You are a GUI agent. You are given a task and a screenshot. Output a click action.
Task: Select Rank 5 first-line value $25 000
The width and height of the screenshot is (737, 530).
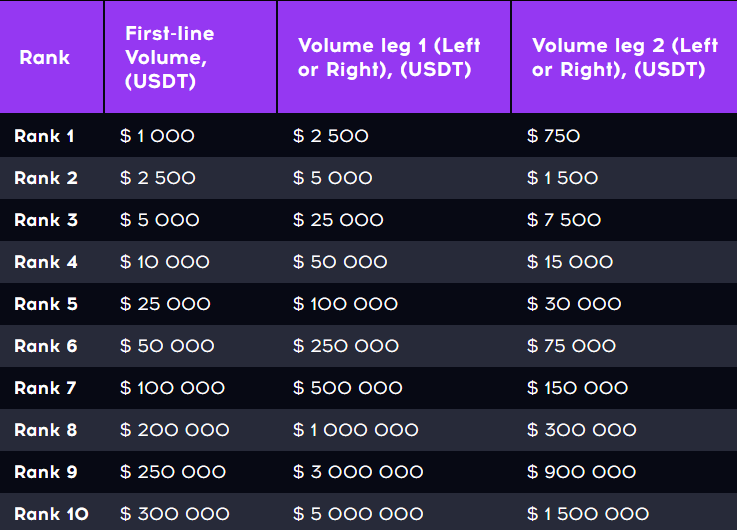point(165,304)
